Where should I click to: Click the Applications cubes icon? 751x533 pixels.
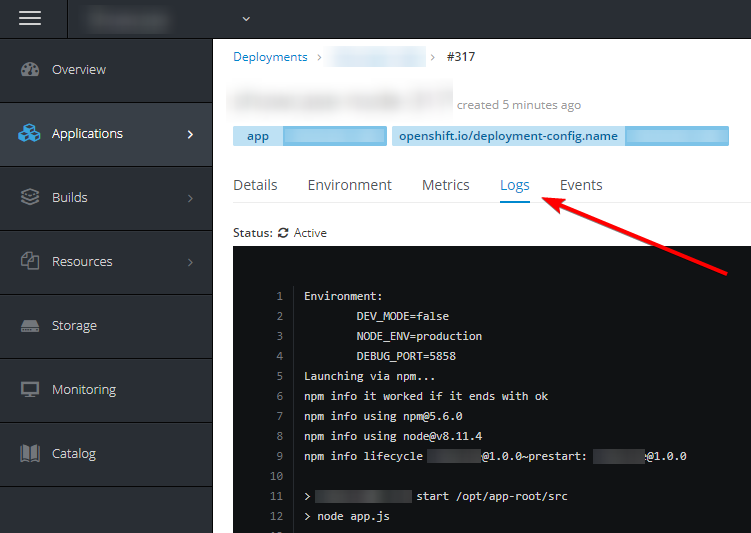[29, 133]
